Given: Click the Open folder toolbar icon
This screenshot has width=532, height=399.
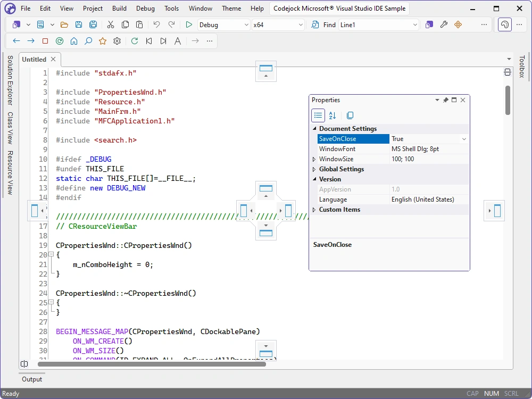Looking at the screenshot, I should point(64,25).
